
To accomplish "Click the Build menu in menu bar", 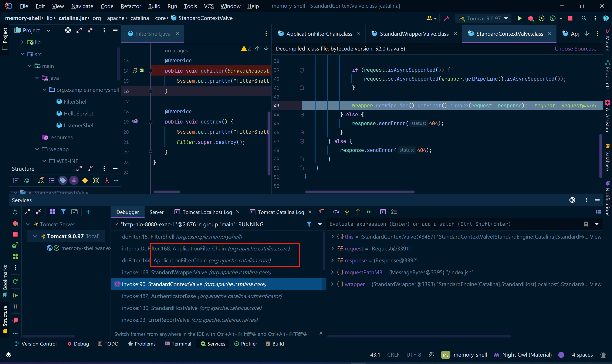I will (x=153, y=6).
